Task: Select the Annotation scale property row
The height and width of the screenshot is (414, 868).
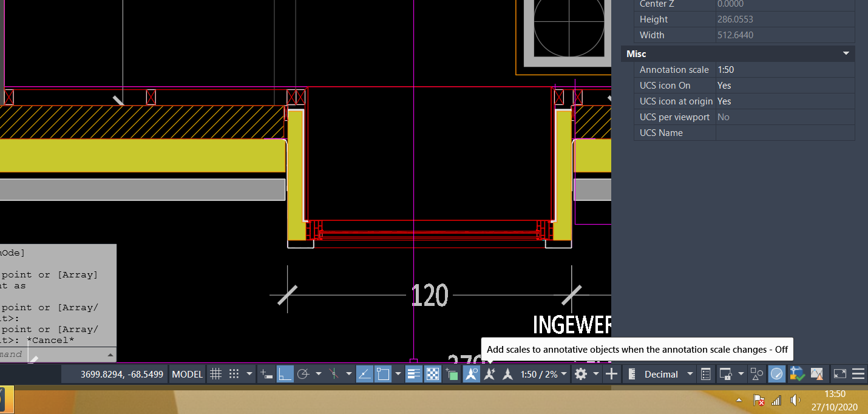Action: 744,69
